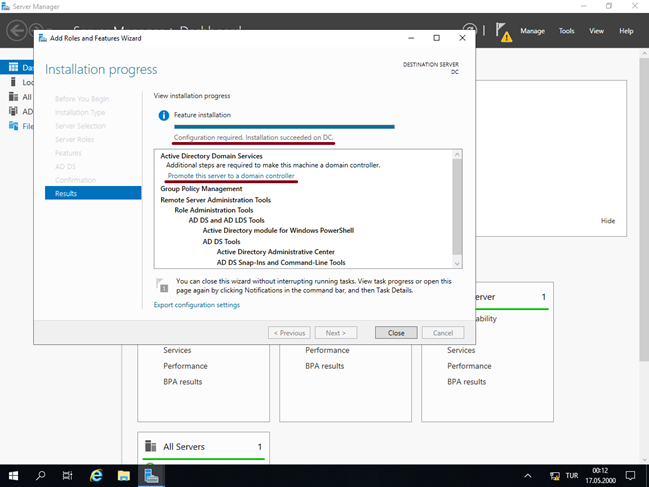Maximize the Add Roles and Features Wizard
Screen dimensions: 649x487
(436, 38)
